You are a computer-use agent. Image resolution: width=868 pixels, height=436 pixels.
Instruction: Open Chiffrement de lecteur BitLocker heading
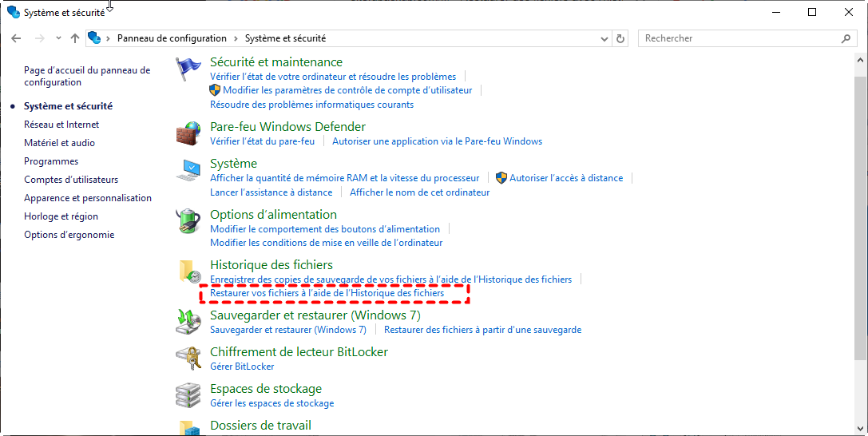point(299,352)
